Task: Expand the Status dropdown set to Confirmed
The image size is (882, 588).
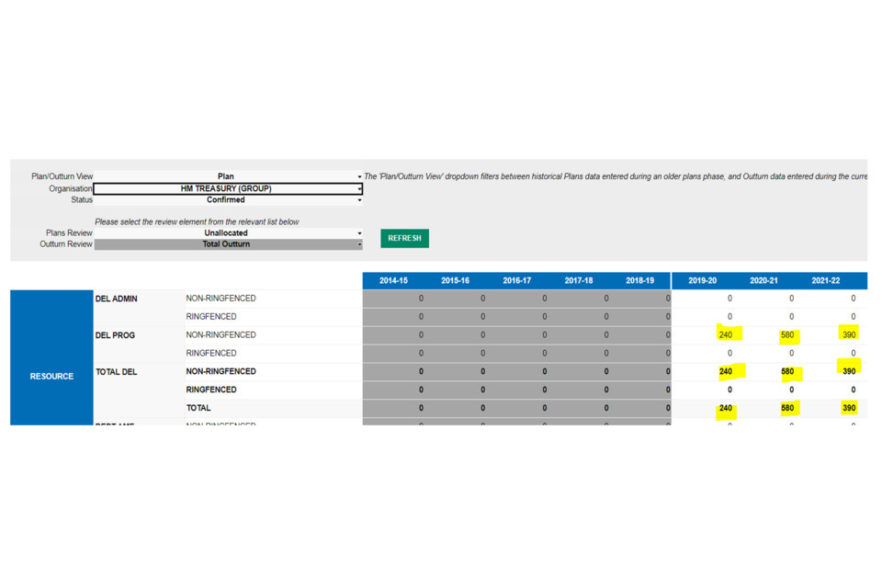Action: pyautogui.click(x=359, y=200)
